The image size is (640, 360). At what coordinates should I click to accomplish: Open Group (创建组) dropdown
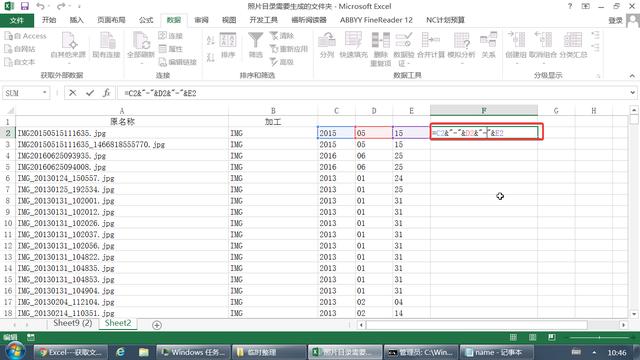pyautogui.click(x=516, y=47)
